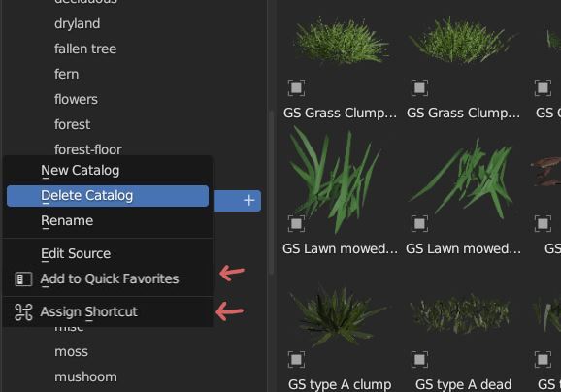This screenshot has height=392, width=561.
Task: Open Edit Source from the menu
Action: 108,253
